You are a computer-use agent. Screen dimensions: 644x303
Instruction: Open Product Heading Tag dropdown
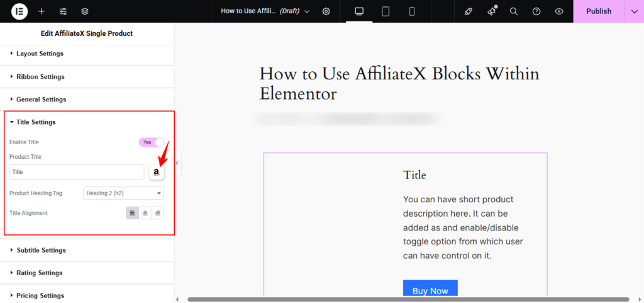[x=123, y=193]
